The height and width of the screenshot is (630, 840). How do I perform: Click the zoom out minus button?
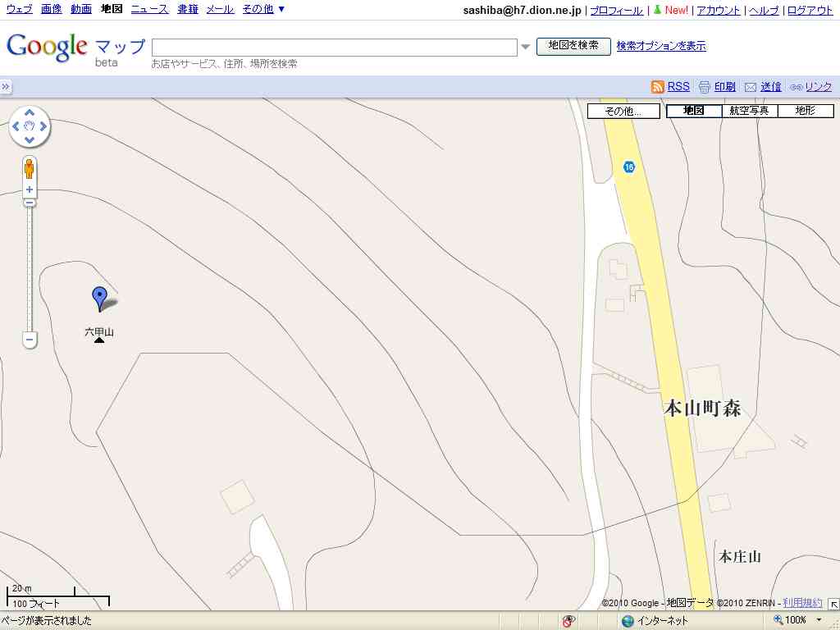click(x=30, y=339)
